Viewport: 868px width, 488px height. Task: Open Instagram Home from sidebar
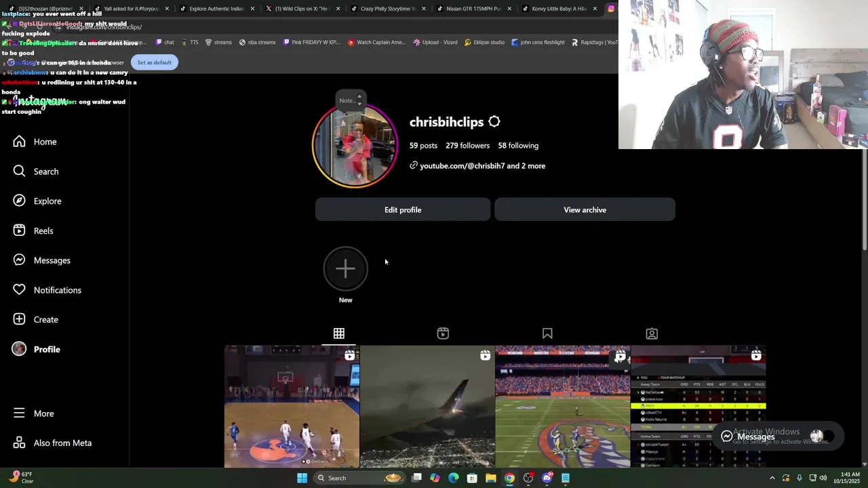click(x=35, y=142)
